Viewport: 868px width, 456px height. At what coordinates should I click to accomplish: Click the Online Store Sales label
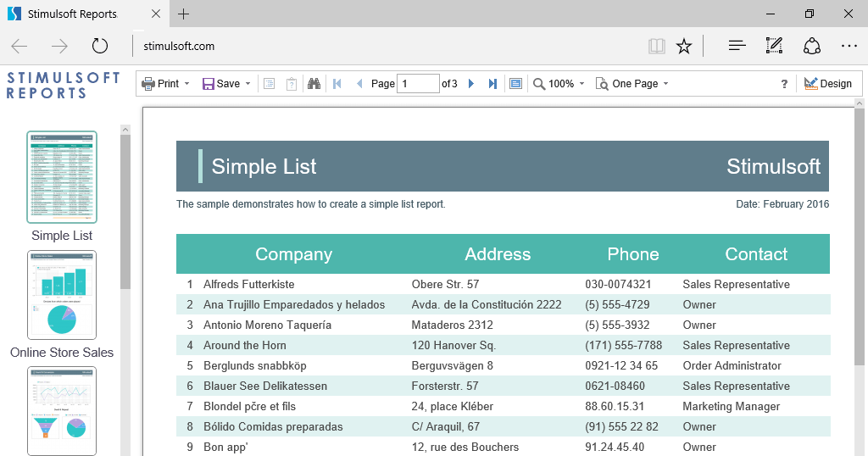pyautogui.click(x=62, y=353)
